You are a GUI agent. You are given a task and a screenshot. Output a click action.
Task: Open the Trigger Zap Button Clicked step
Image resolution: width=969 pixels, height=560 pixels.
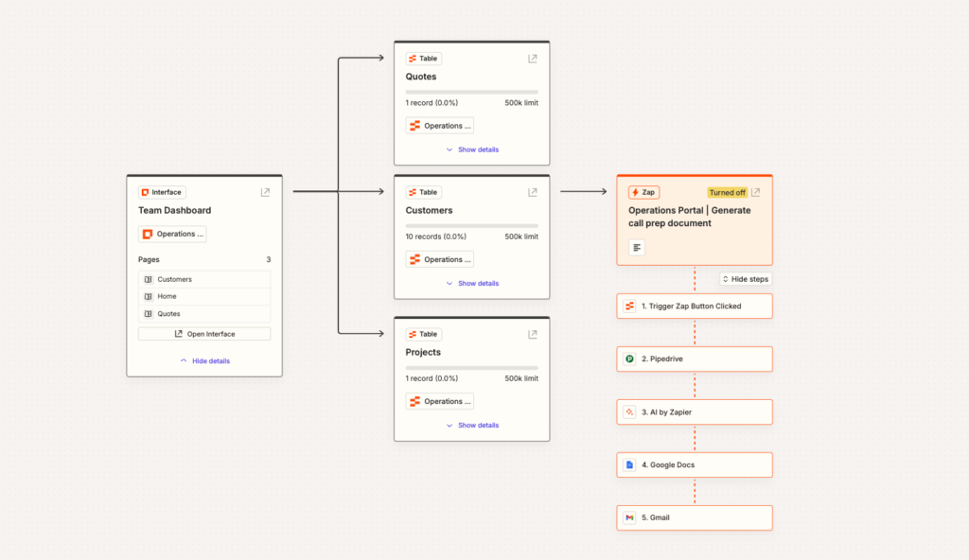[694, 306]
